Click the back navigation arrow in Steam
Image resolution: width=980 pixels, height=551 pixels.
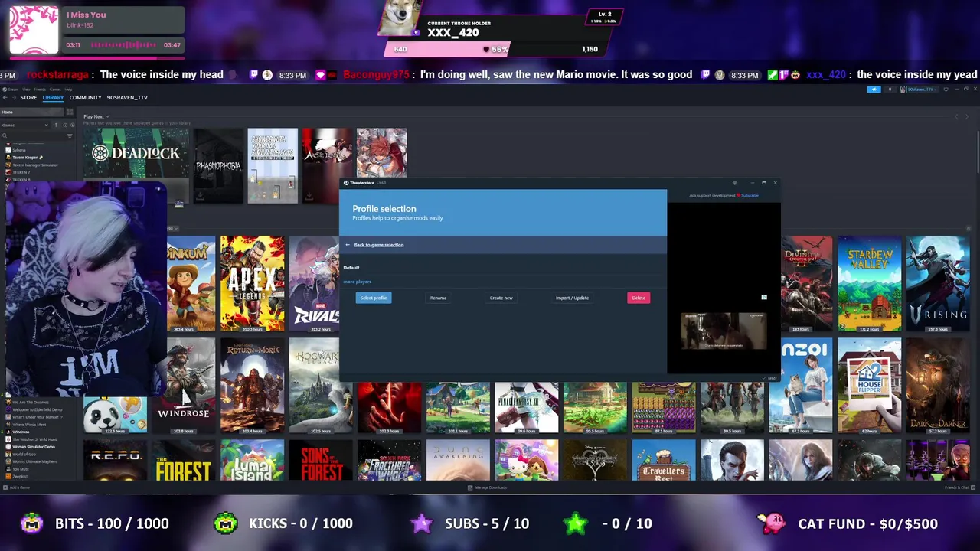(x=5, y=98)
